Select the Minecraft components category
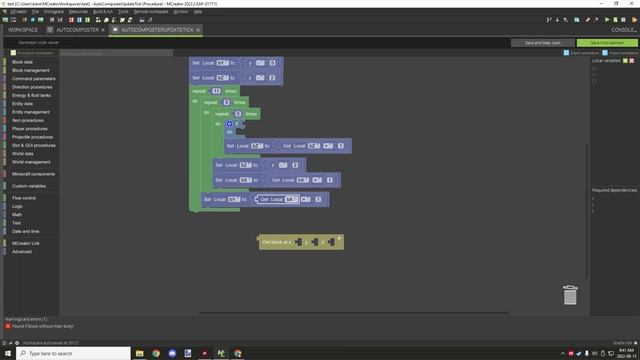This screenshot has height=360, width=640. pyautogui.click(x=33, y=174)
